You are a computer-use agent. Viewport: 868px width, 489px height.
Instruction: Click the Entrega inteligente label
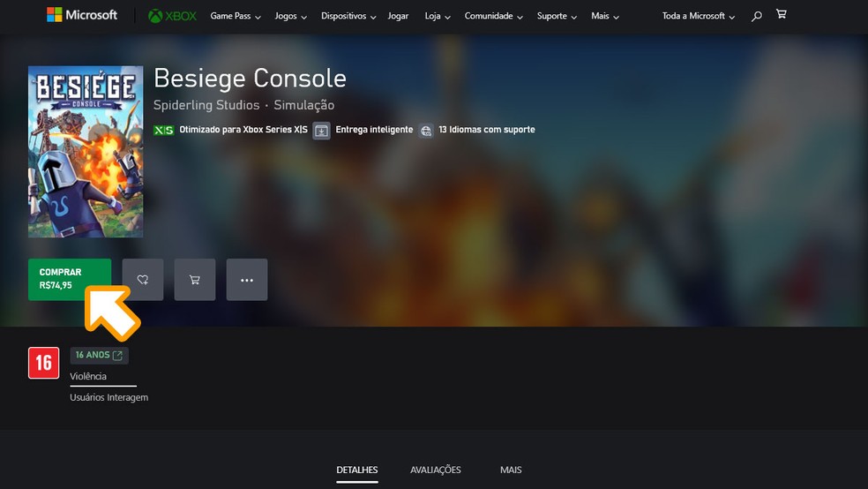coord(374,130)
